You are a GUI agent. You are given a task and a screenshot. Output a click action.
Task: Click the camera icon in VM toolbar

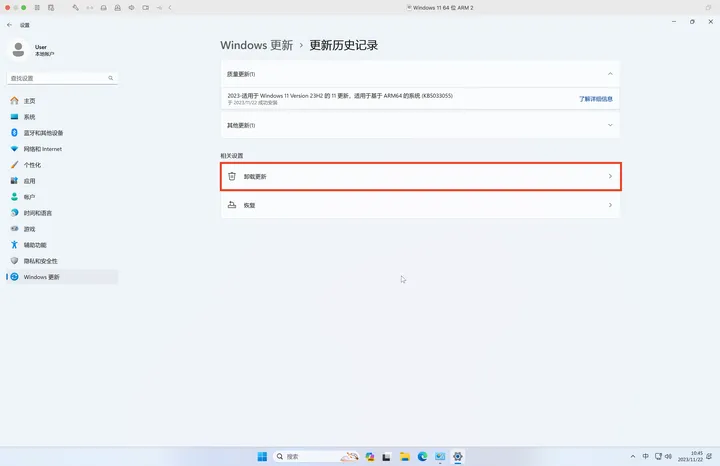pyautogui.click(x=146, y=8)
